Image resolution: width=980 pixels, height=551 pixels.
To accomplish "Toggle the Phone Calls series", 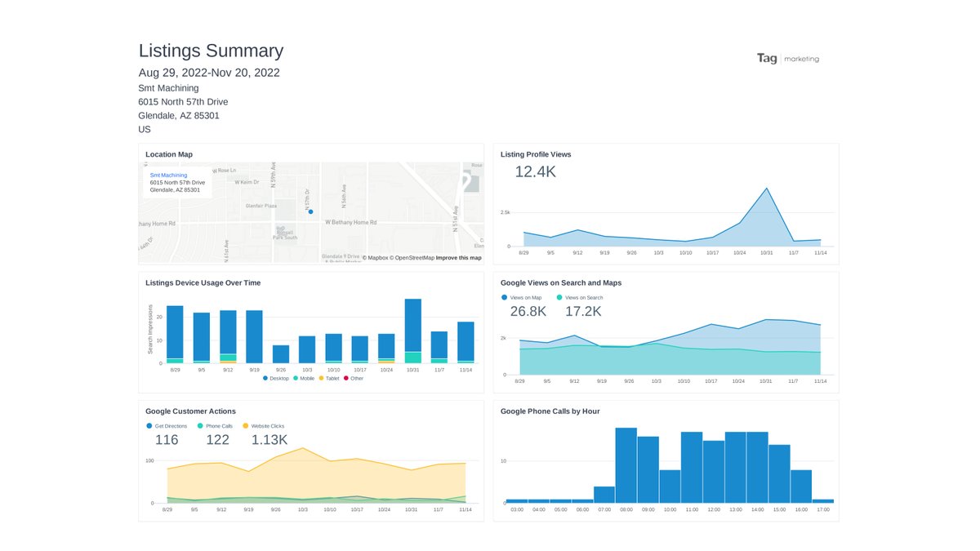I will click(200, 426).
